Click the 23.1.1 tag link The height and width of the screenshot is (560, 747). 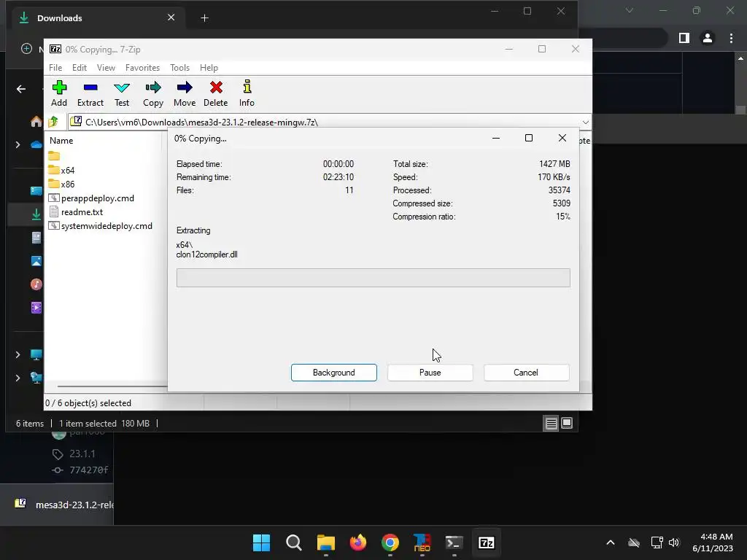[82, 454]
